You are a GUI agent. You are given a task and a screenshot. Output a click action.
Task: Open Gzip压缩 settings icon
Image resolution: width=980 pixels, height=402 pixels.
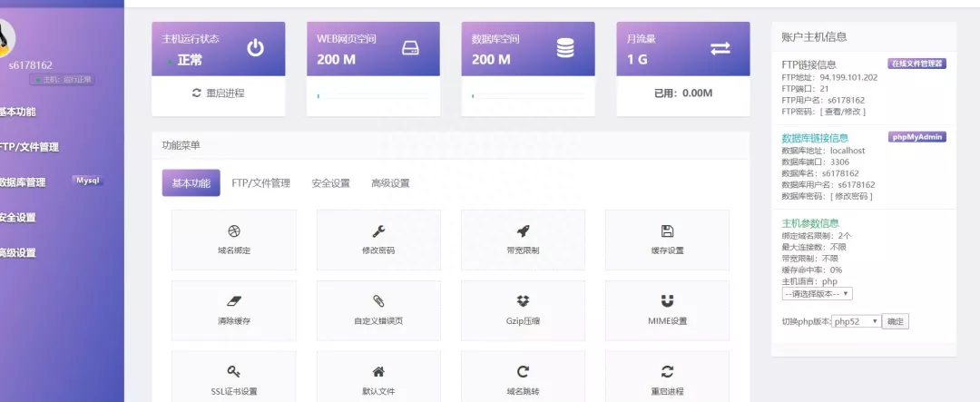pos(523,301)
